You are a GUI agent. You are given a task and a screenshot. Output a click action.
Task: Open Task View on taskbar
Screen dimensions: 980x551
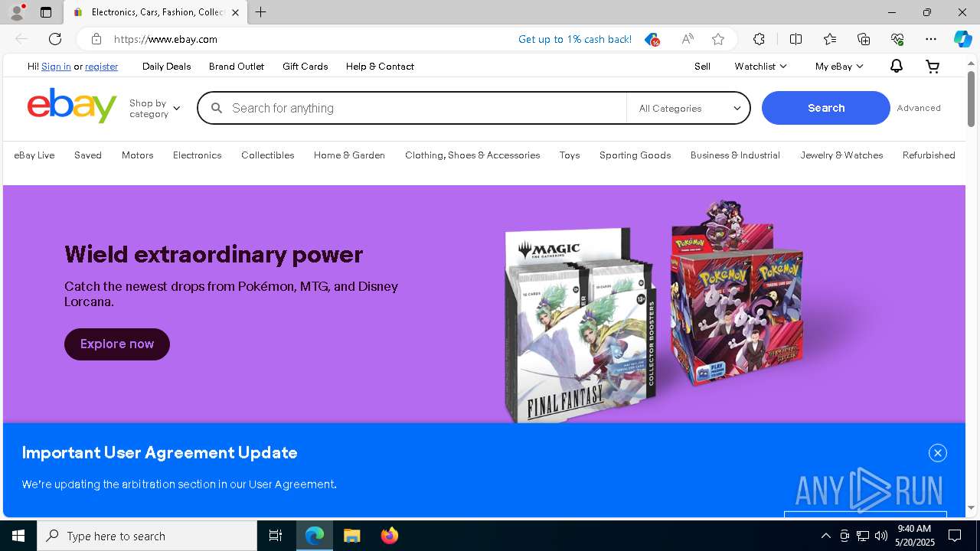pyautogui.click(x=276, y=536)
